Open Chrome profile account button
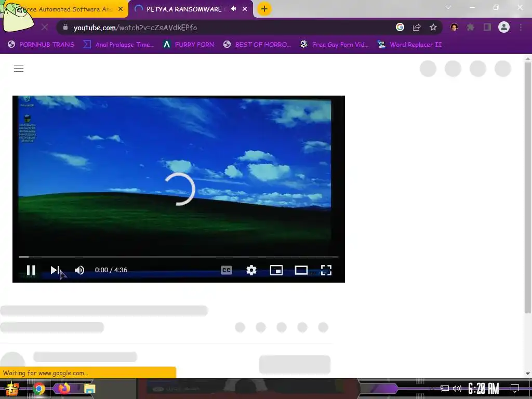 tap(504, 27)
